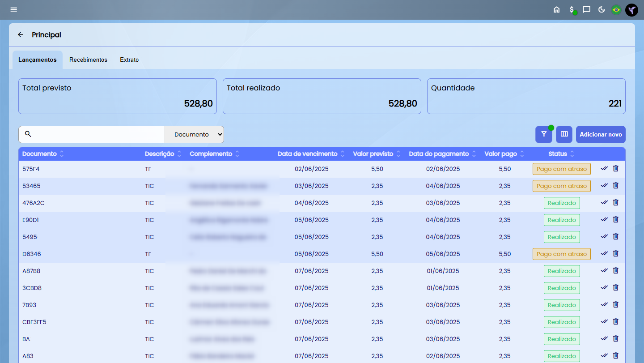Open the user profile avatar
This screenshot has width=644, height=363.
[631, 9]
